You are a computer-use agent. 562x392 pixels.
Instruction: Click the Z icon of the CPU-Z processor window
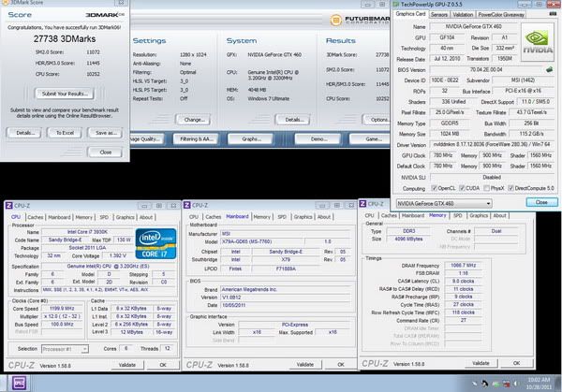pyautogui.click(x=8, y=205)
